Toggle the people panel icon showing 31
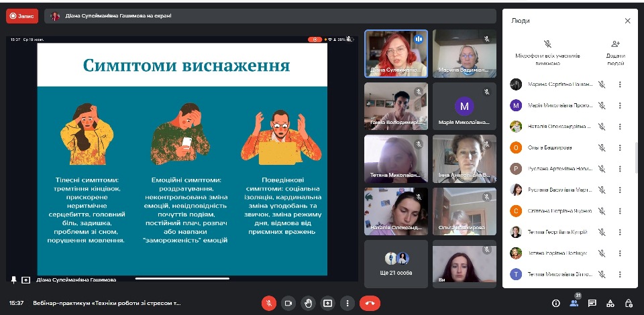The image size is (644, 315). [574, 302]
